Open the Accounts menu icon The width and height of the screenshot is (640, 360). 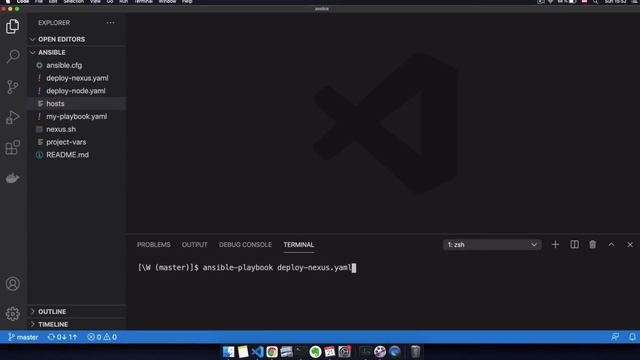click(x=13, y=284)
